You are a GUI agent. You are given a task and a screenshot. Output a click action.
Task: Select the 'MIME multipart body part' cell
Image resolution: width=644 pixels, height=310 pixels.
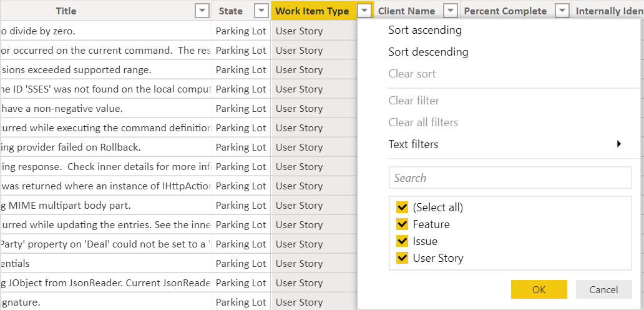click(x=106, y=205)
